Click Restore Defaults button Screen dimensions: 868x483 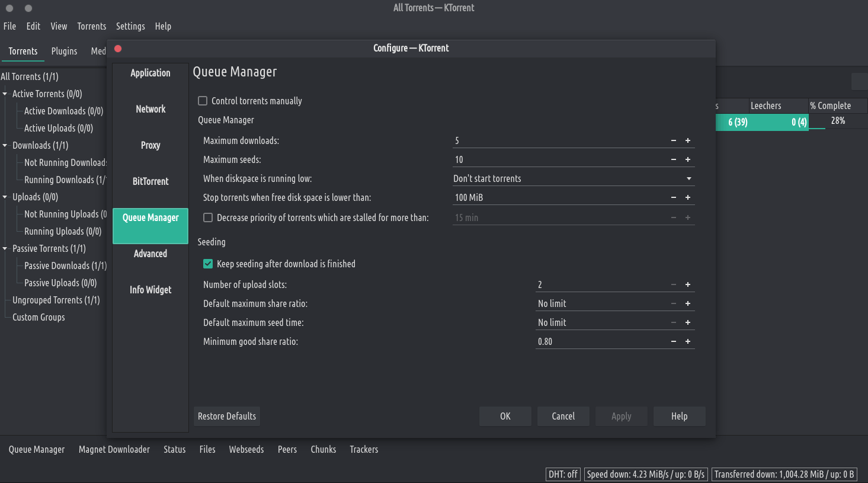click(227, 416)
